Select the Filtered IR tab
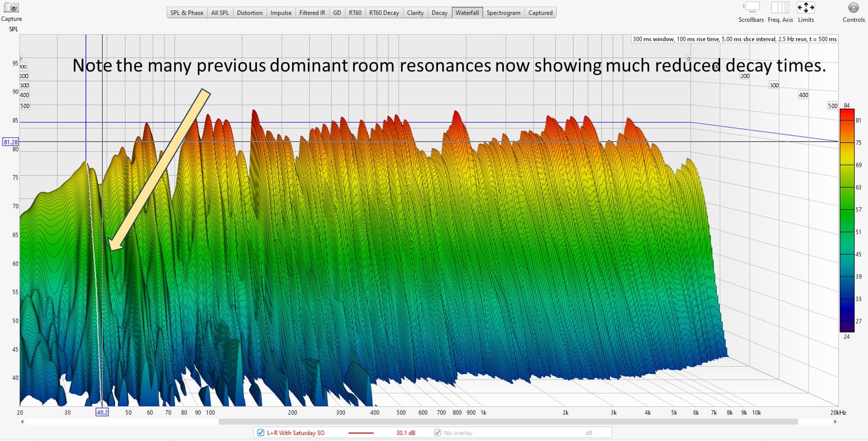The image size is (868, 441). pos(312,13)
